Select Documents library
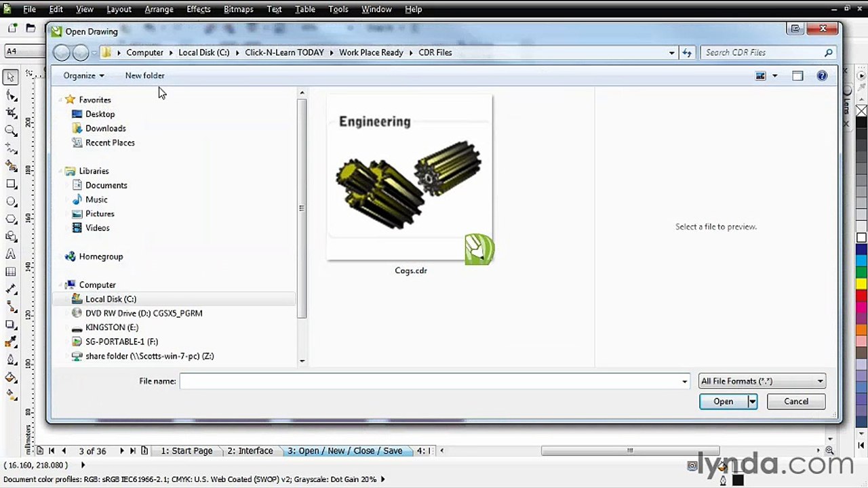The image size is (868, 488). click(106, 185)
